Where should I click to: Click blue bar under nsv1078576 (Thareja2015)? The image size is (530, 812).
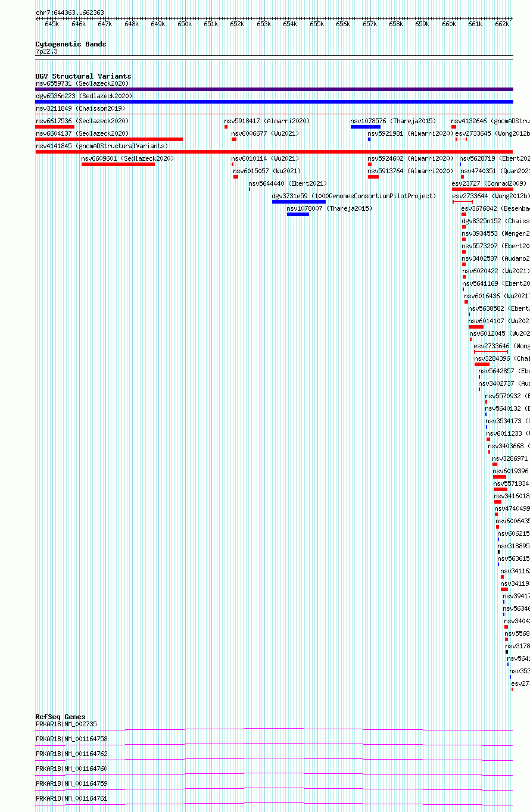(x=366, y=127)
